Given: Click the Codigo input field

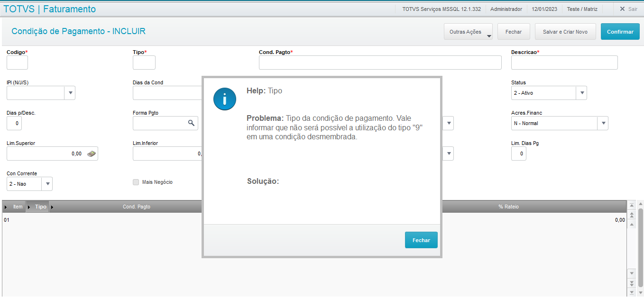Looking at the screenshot, I should (17, 63).
